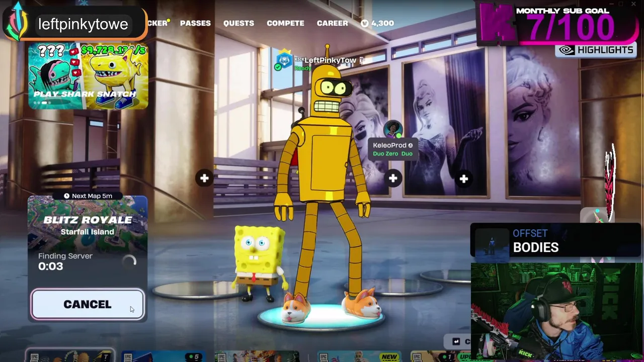Click the plus slot left of Bender
This screenshot has height=362, width=644.
tap(204, 178)
